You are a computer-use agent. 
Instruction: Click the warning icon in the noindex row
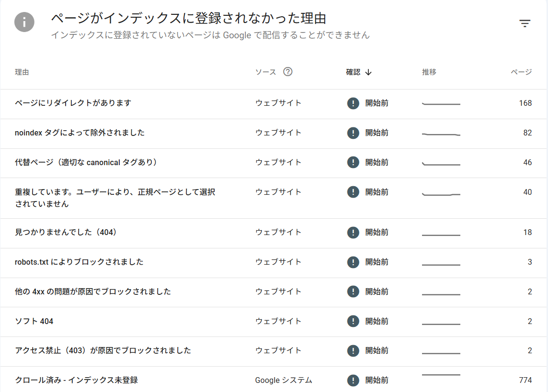pyautogui.click(x=353, y=133)
